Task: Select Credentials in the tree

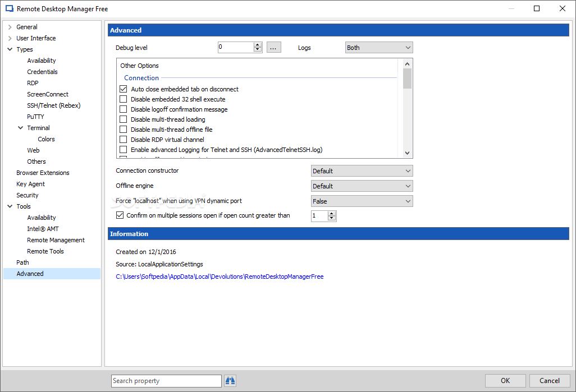Action: 42,72
